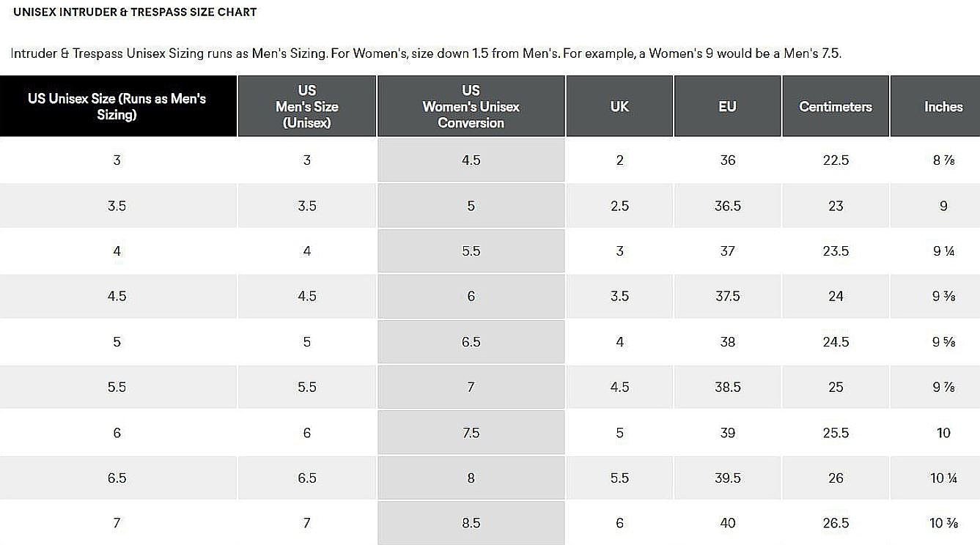980x545 pixels.
Task: Click the Women's conversion 8.5 cell
Action: [471, 523]
